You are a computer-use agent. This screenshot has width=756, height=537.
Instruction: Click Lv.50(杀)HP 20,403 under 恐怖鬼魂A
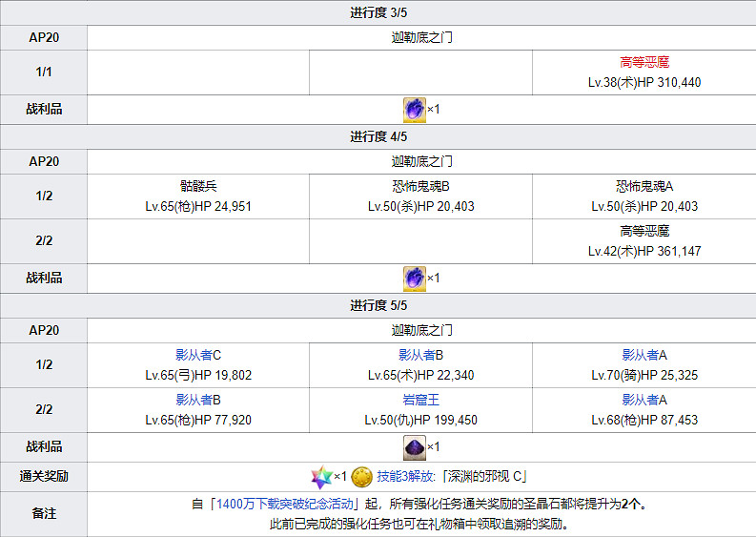[644, 206]
